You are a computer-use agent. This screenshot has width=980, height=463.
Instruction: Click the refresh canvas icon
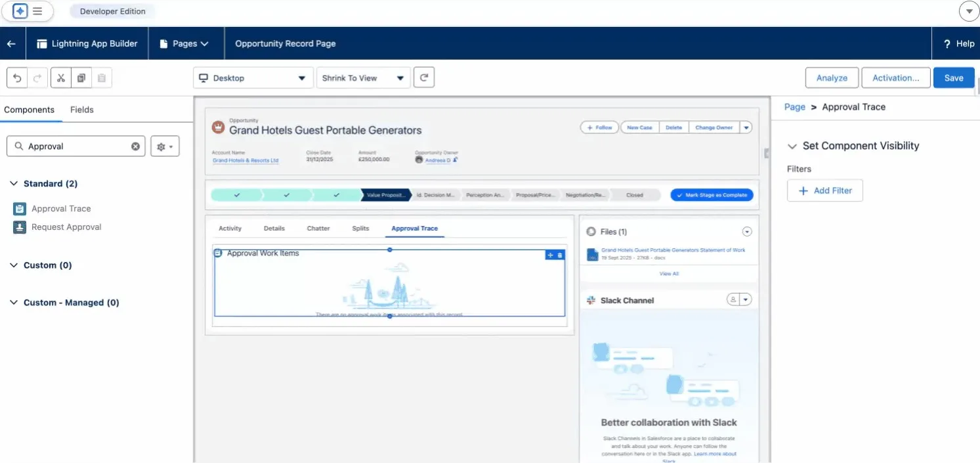424,77
